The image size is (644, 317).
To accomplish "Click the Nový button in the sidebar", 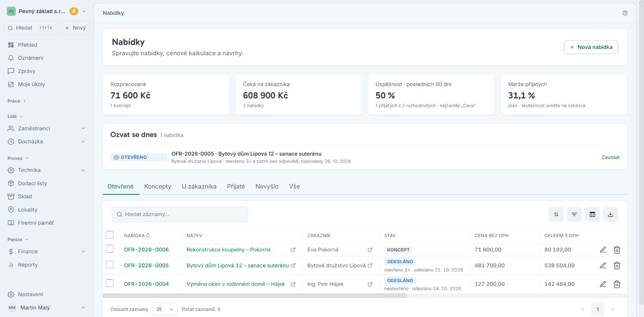I will 75,28.
